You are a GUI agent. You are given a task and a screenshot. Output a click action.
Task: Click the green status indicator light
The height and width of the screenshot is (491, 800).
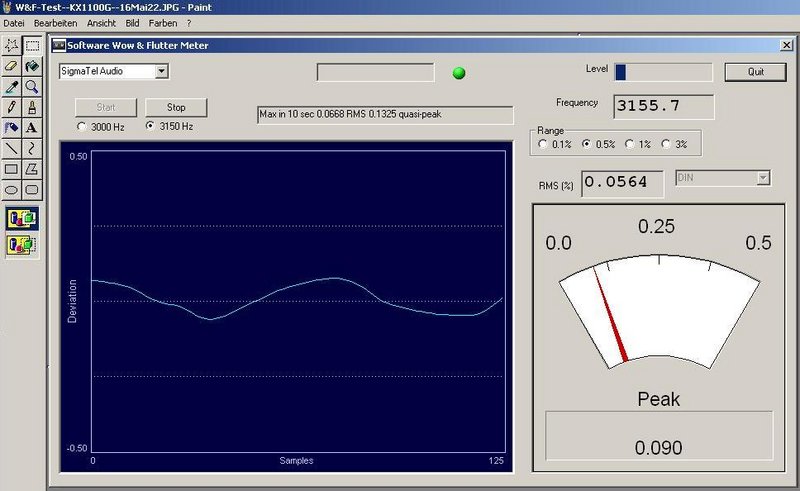[459, 73]
